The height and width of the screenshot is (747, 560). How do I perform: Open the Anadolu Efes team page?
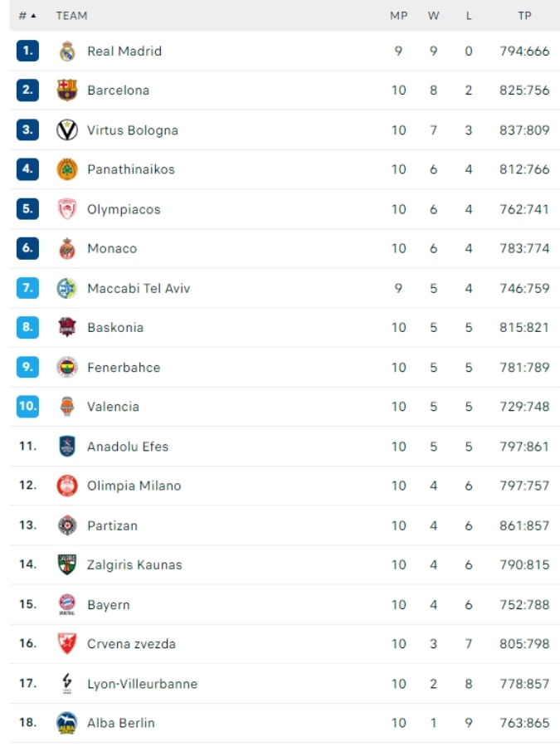pyautogui.click(x=128, y=447)
